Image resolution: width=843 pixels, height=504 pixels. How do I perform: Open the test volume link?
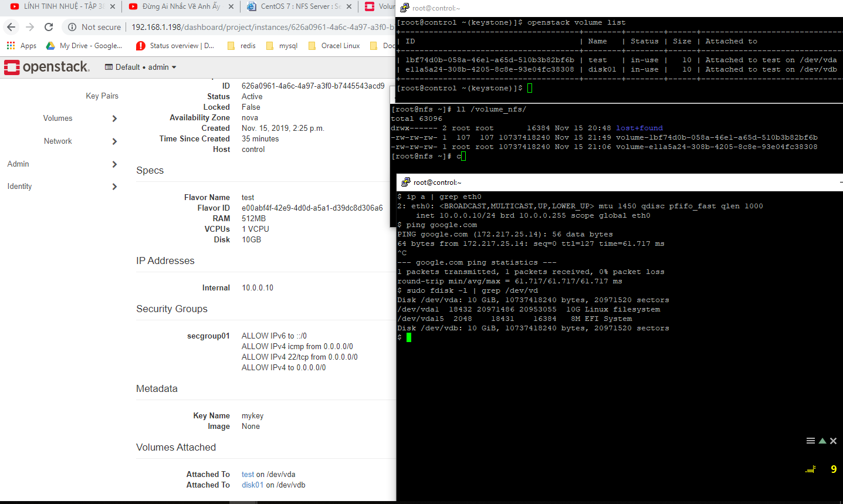(248, 475)
